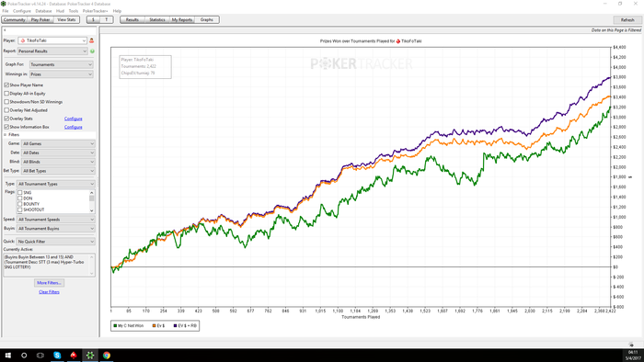Click the player selection icon next to TikoFoTaki
The height and width of the screenshot is (362, 644).
click(92, 40)
